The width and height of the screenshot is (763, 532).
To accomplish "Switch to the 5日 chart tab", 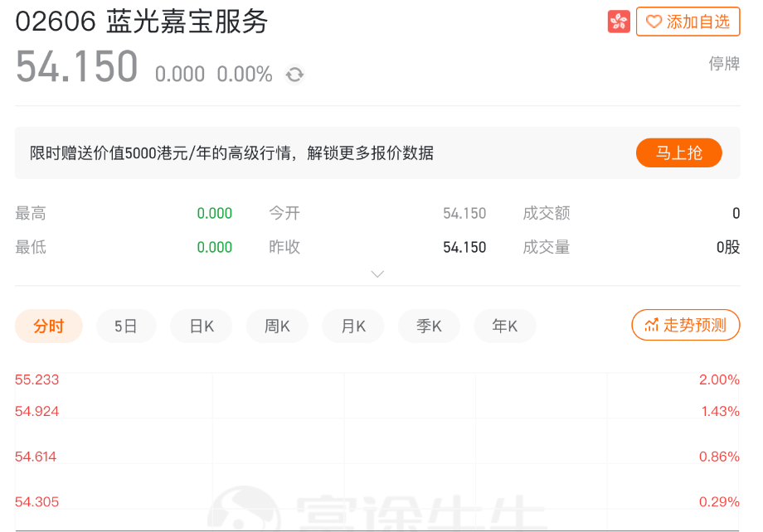I will coord(125,326).
